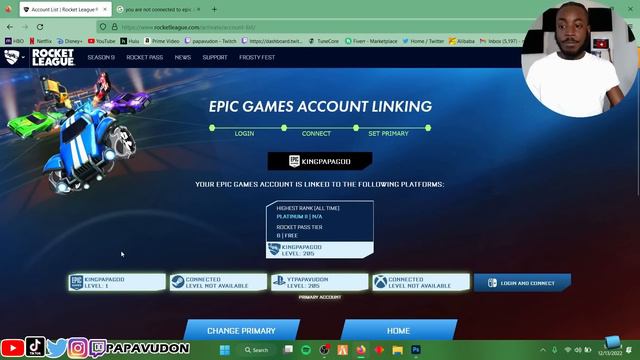Click the Epic Games platform icon
Screen dimensions: 640x360
[x=77, y=282]
